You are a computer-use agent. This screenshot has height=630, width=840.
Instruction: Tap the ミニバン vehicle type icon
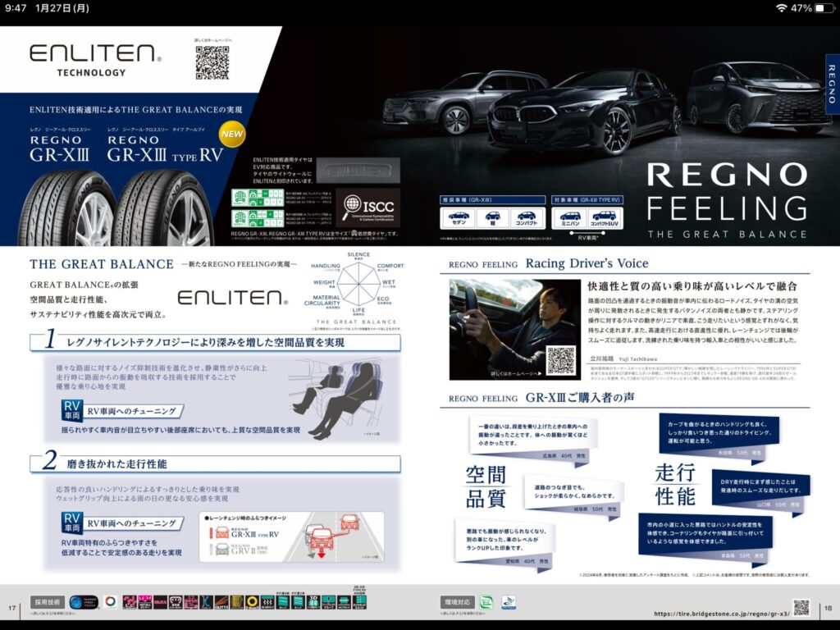[x=570, y=218]
